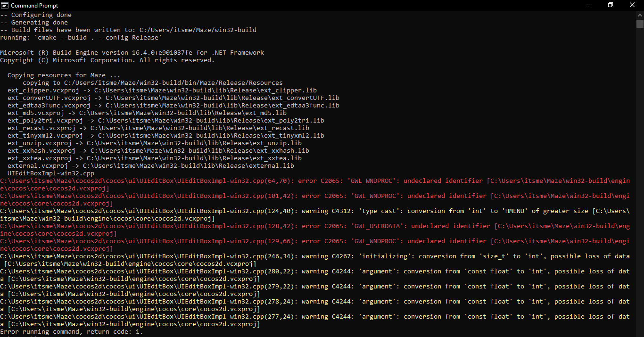Click the ext_tinyxml2.vcxproj output line

pyautogui.click(x=166, y=136)
